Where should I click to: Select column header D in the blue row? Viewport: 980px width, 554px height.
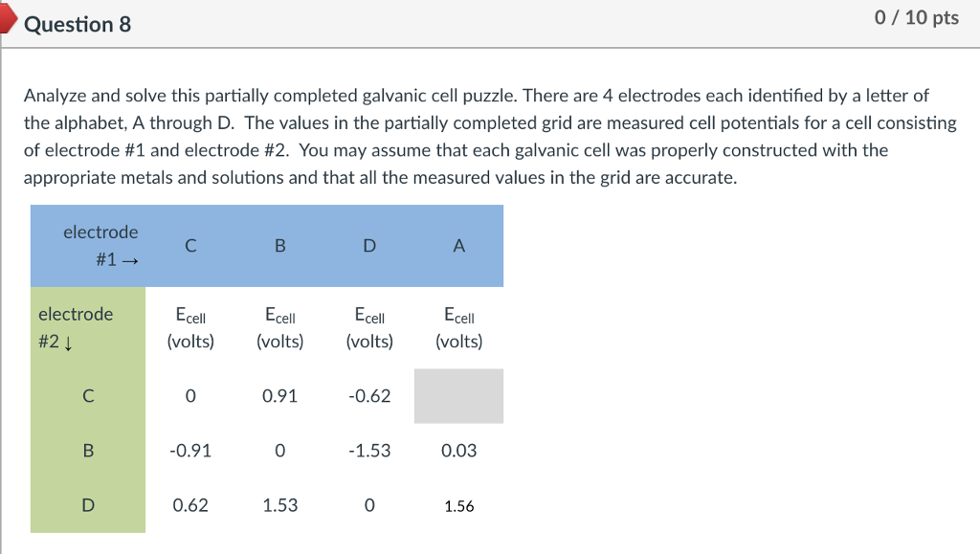369,246
